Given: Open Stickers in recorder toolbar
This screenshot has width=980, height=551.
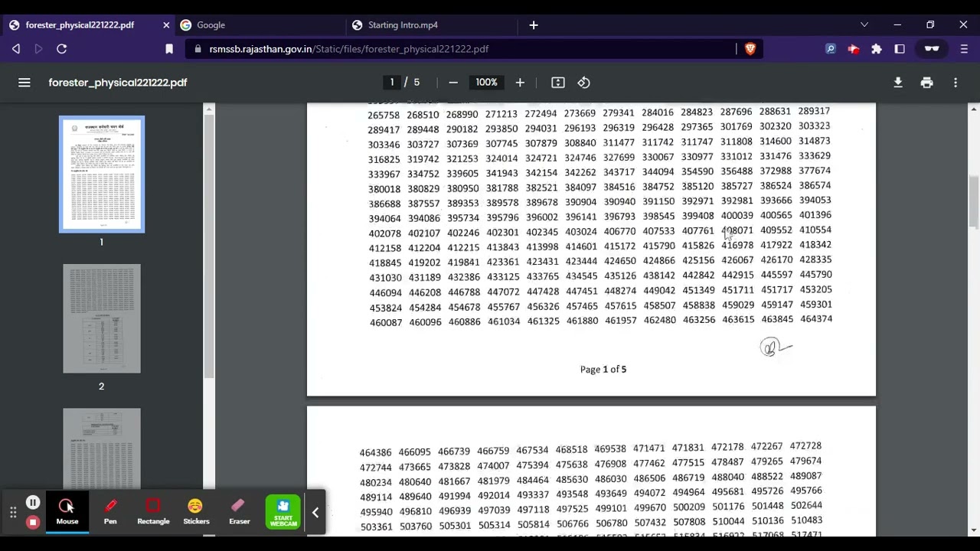Looking at the screenshot, I should (196, 512).
